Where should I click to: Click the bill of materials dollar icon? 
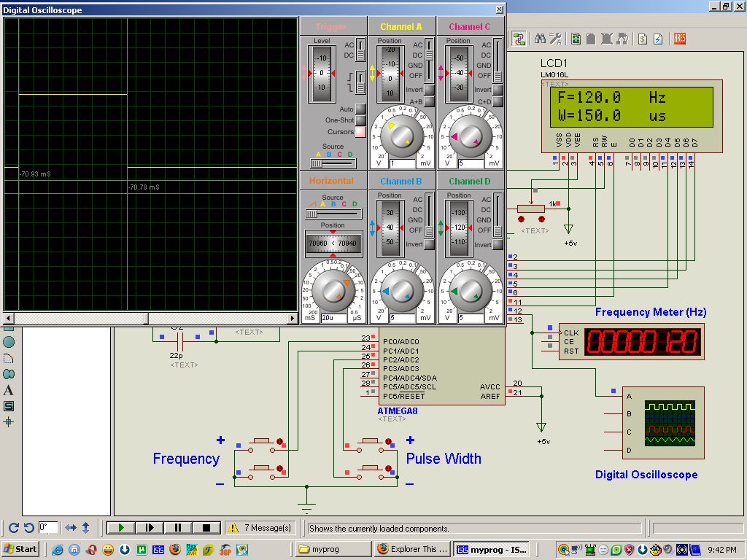point(642,39)
